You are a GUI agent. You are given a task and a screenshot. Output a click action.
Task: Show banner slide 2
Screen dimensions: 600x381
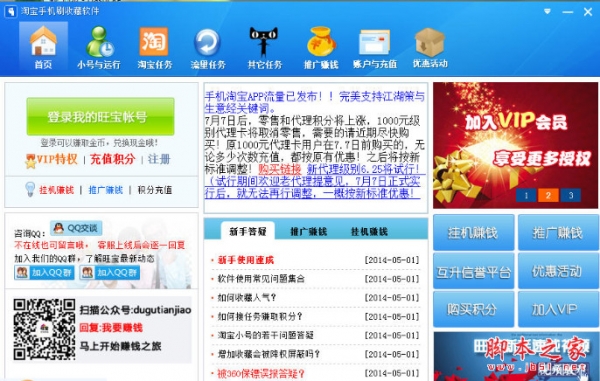(x=548, y=195)
